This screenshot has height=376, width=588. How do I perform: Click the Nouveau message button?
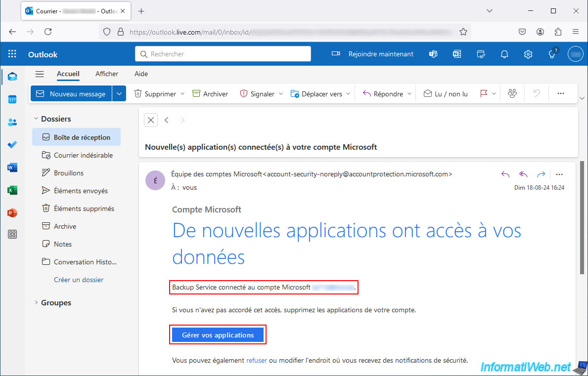pyautogui.click(x=71, y=93)
